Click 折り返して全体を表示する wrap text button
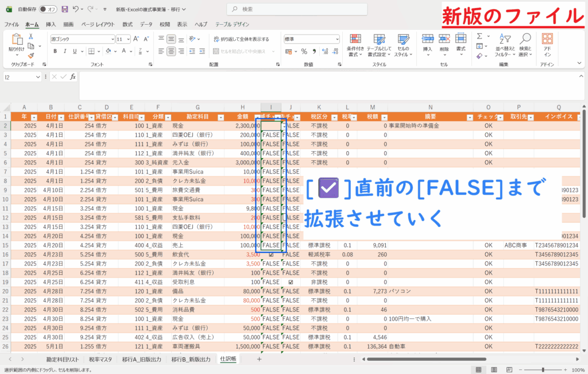 [241, 39]
